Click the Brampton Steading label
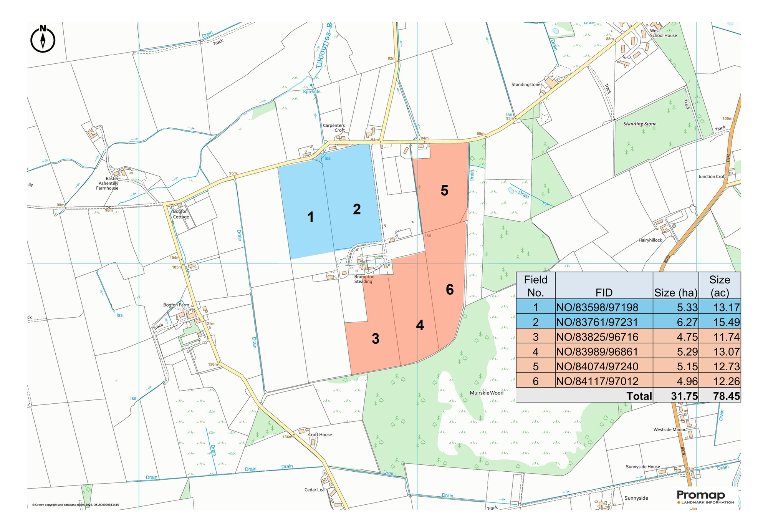 click(x=364, y=279)
